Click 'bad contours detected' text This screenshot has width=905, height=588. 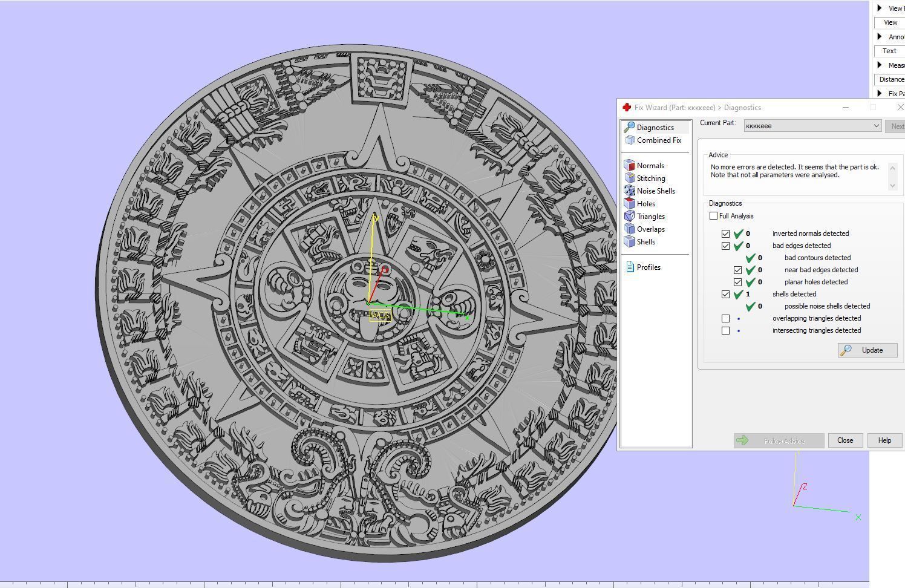click(817, 258)
